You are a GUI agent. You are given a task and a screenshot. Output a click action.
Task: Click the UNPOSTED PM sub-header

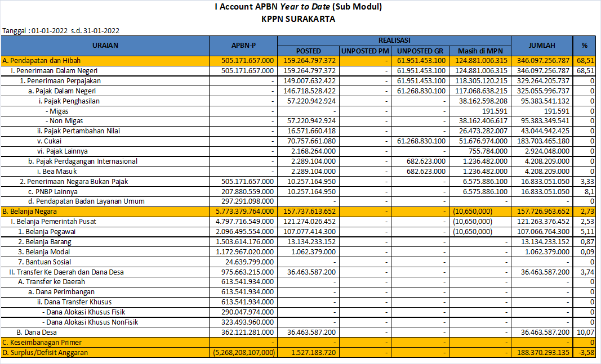(x=366, y=51)
